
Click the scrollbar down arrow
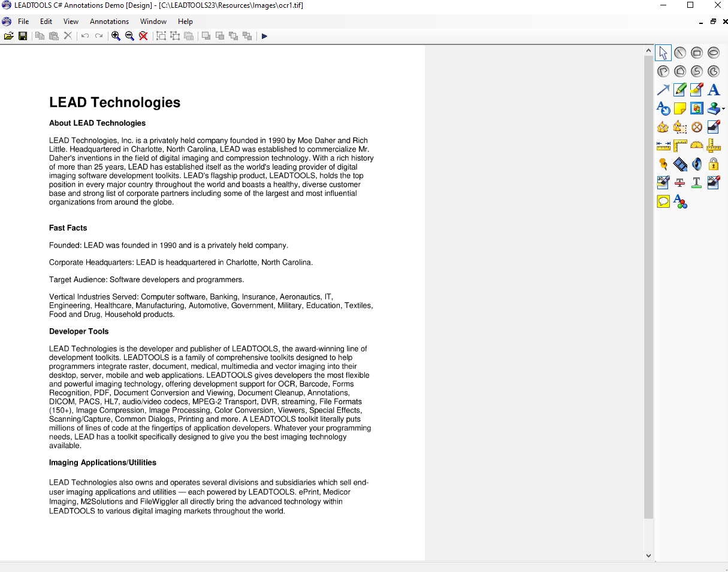tap(648, 555)
